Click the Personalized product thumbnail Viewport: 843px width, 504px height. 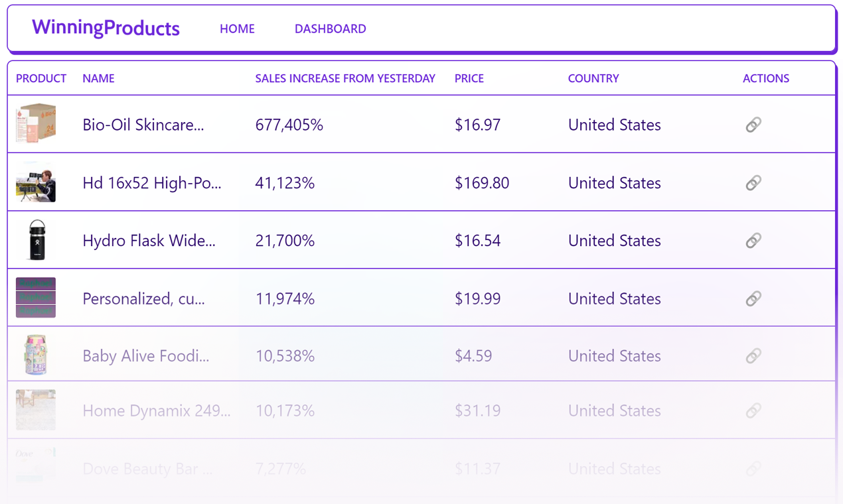(36, 297)
